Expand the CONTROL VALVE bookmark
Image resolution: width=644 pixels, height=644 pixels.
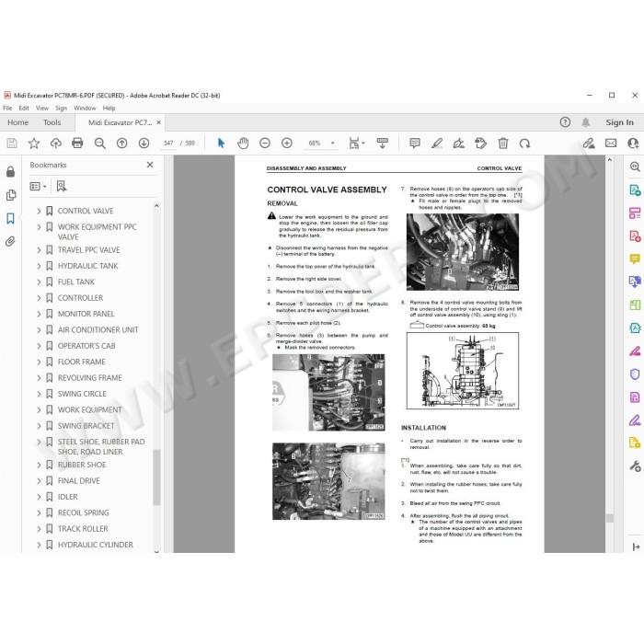[x=39, y=211]
